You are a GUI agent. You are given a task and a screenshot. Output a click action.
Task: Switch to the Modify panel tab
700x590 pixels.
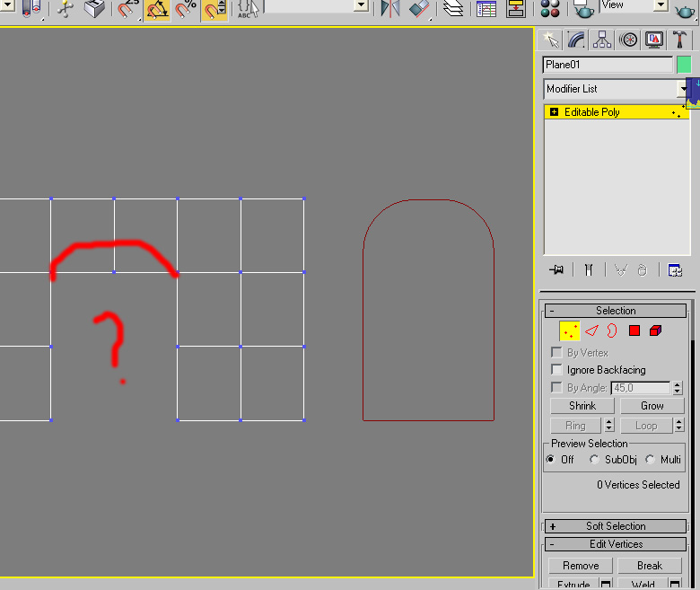(x=576, y=40)
